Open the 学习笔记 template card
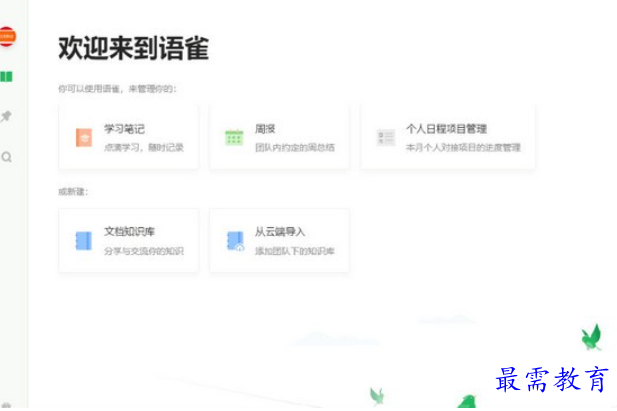The height and width of the screenshot is (411, 617). point(129,137)
